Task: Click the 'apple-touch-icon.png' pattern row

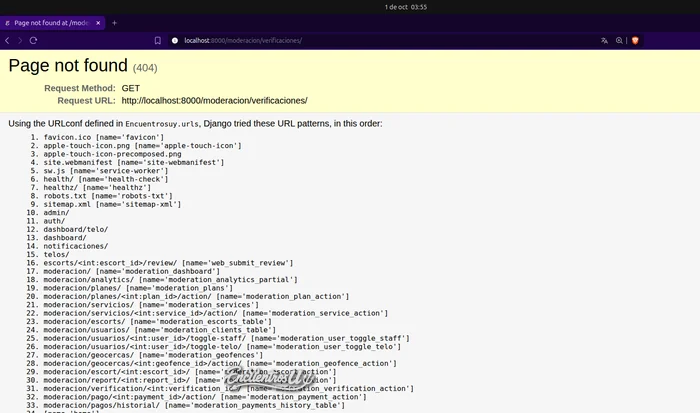Action: [142, 146]
